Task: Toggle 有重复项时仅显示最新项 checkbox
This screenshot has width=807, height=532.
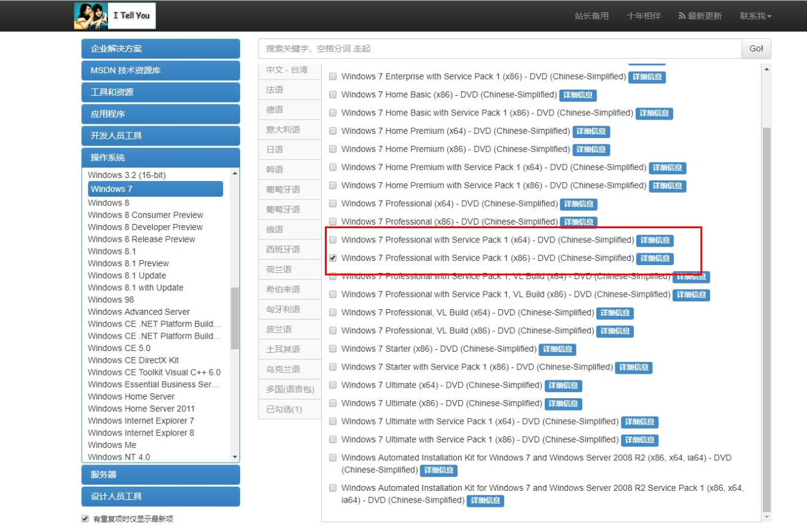Action: pyautogui.click(x=85, y=519)
